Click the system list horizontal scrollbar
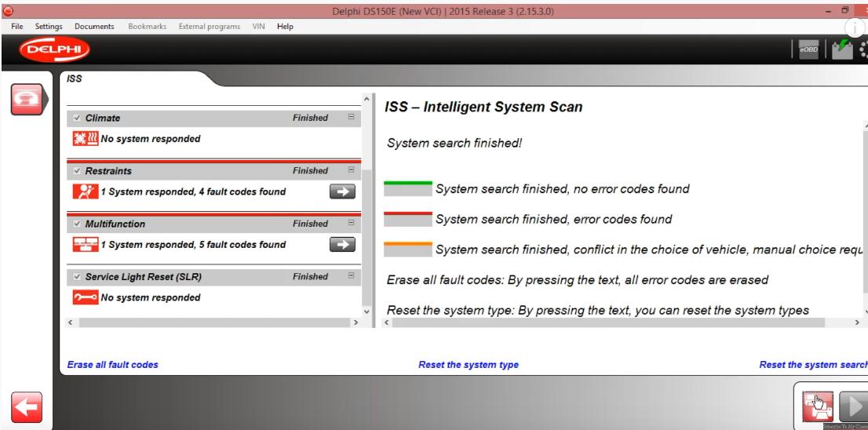 [x=213, y=322]
